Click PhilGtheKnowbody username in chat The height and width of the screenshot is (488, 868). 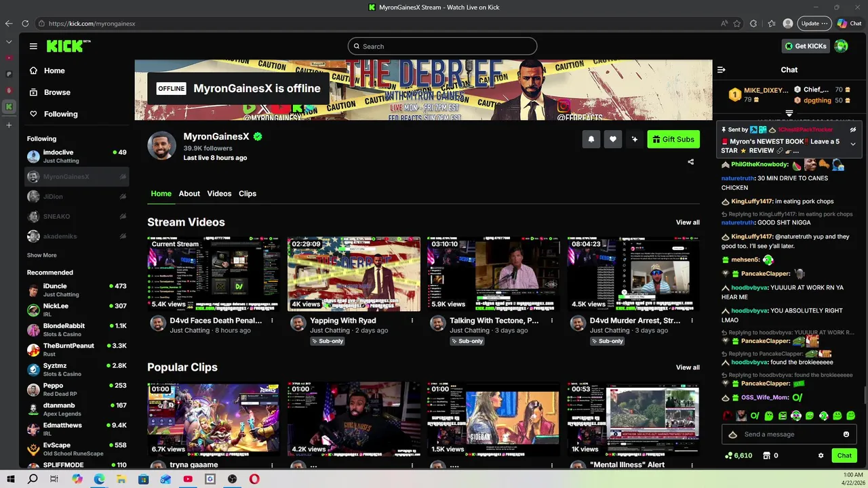click(759, 165)
